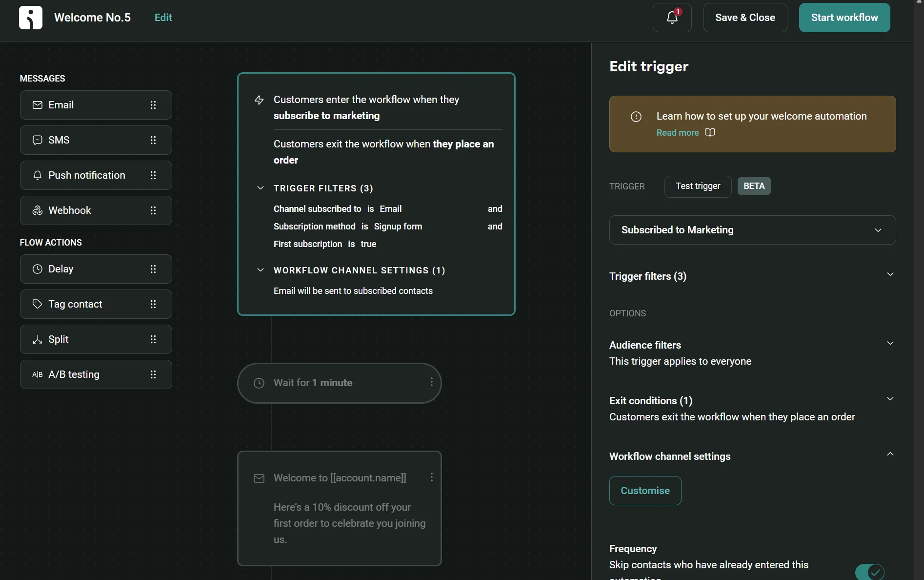Click the Welcome No.5 workflow title
The image size is (924, 580).
coord(93,18)
